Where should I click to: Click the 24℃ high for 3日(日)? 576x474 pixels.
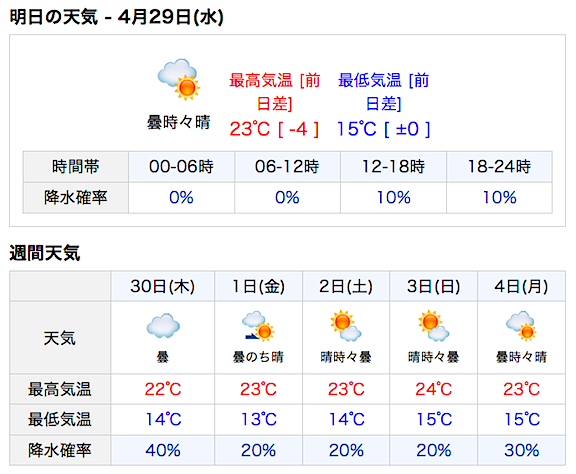point(433,389)
